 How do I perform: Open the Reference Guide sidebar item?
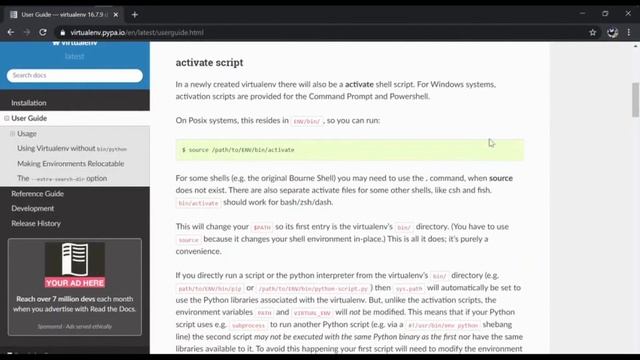coord(38,193)
